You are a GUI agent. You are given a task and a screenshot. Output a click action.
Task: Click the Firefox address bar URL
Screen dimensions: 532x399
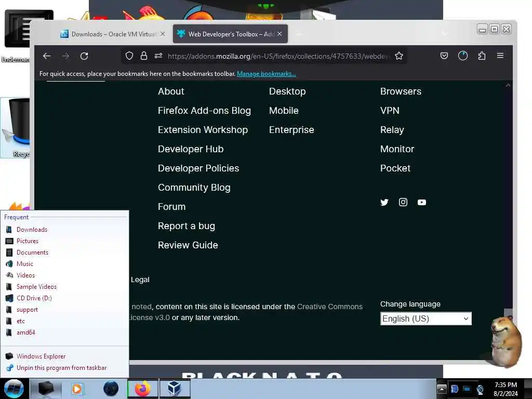click(x=279, y=56)
